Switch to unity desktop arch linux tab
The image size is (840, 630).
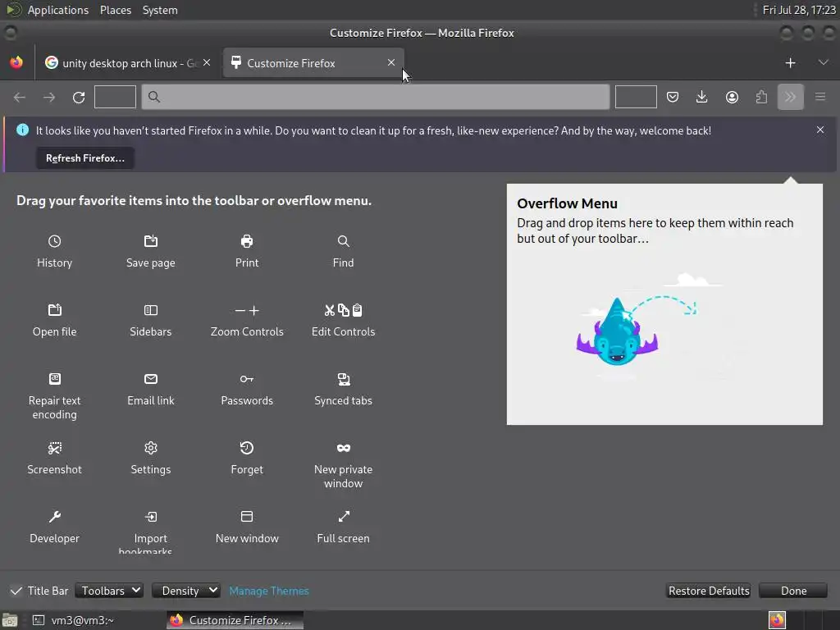tap(127, 63)
